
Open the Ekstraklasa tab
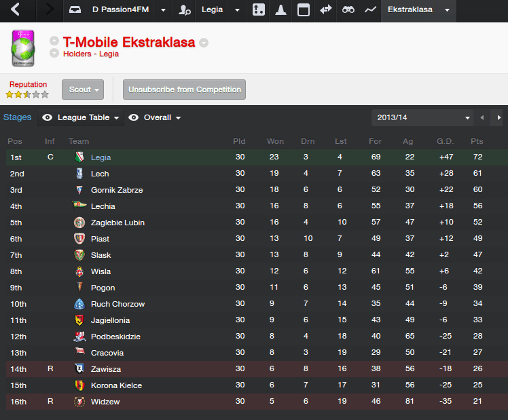pos(410,10)
